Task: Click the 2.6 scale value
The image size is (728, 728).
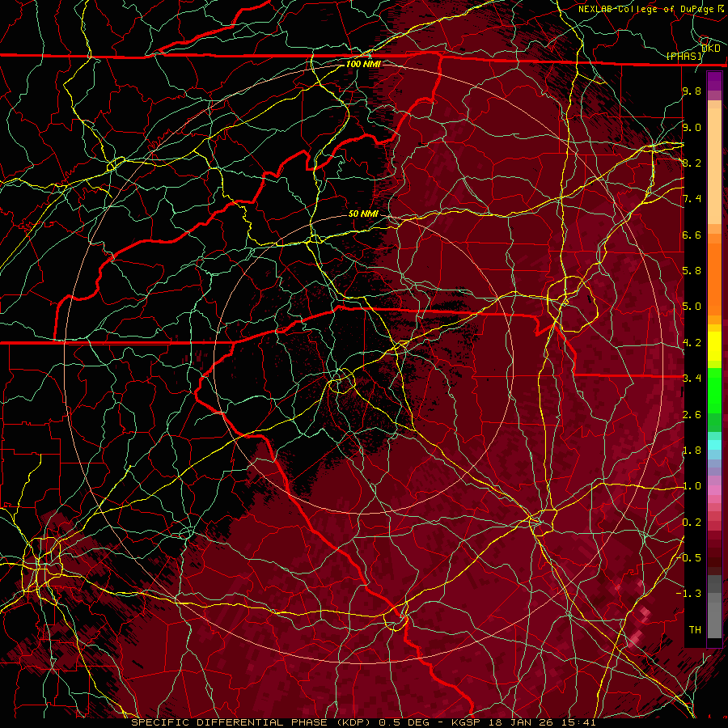Action: [692, 415]
